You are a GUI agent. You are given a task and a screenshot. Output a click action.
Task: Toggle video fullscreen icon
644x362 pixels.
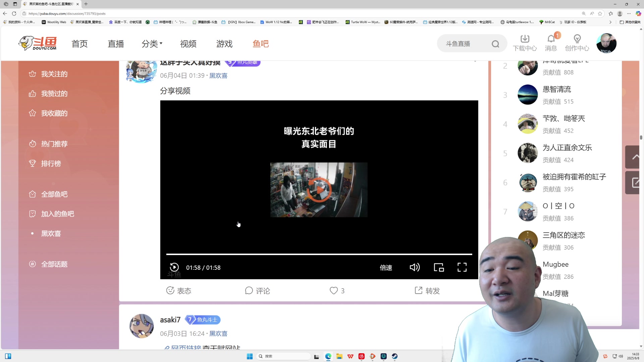pos(462,267)
